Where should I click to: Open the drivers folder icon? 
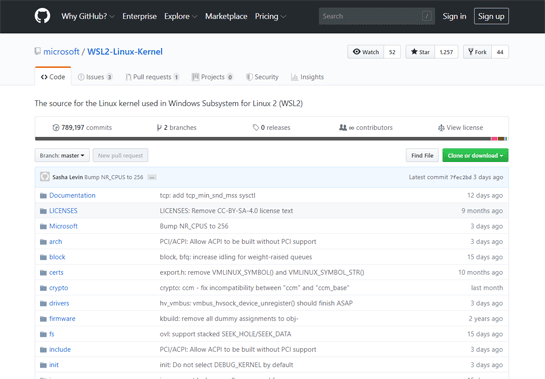(x=43, y=303)
